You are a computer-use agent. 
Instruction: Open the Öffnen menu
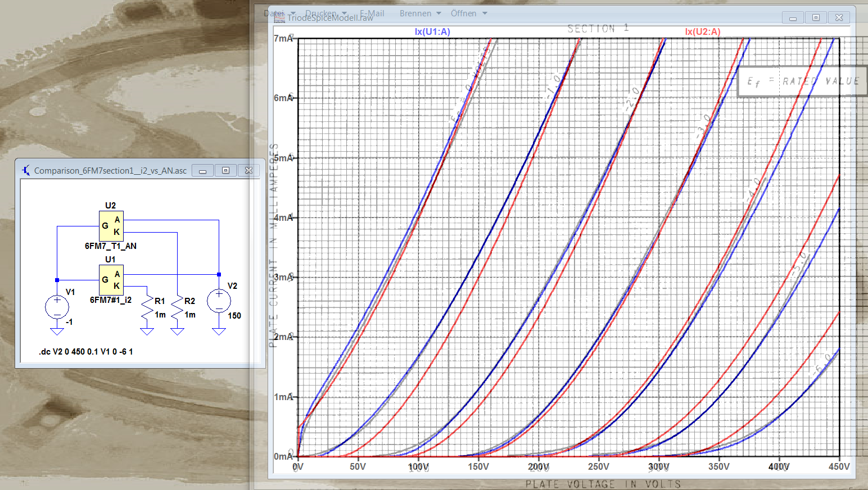click(x=463, y=13)
